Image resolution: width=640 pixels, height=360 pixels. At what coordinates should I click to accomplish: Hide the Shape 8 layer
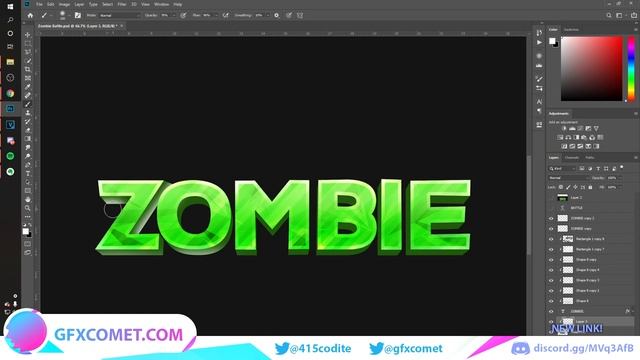click(x=551, y=301)
